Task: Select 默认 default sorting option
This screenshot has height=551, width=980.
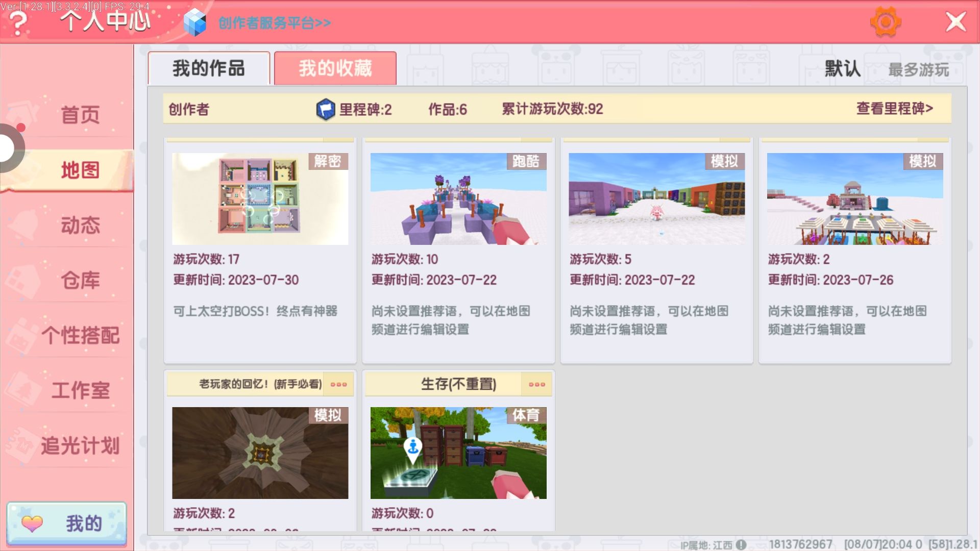Action: pyautogui.click(x=843, y=69)
